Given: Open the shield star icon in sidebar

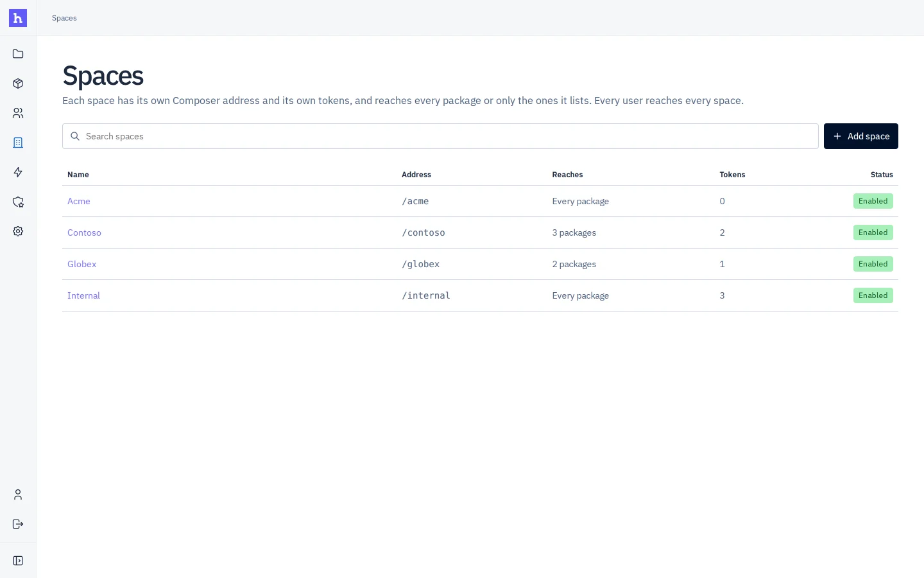Looking at the screenshot, I should point(18,202).
